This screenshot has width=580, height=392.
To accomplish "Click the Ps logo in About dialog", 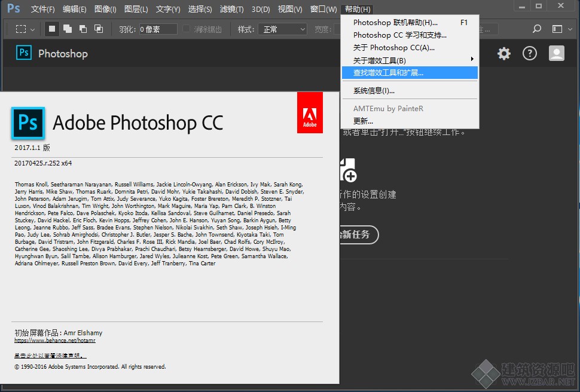I will [28, 123].
